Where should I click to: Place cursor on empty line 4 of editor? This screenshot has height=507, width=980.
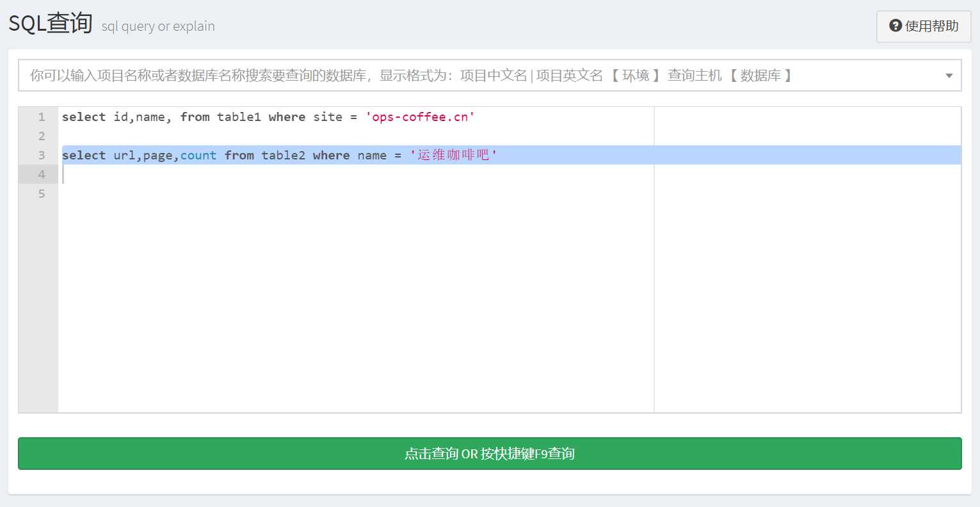(510, 174)
